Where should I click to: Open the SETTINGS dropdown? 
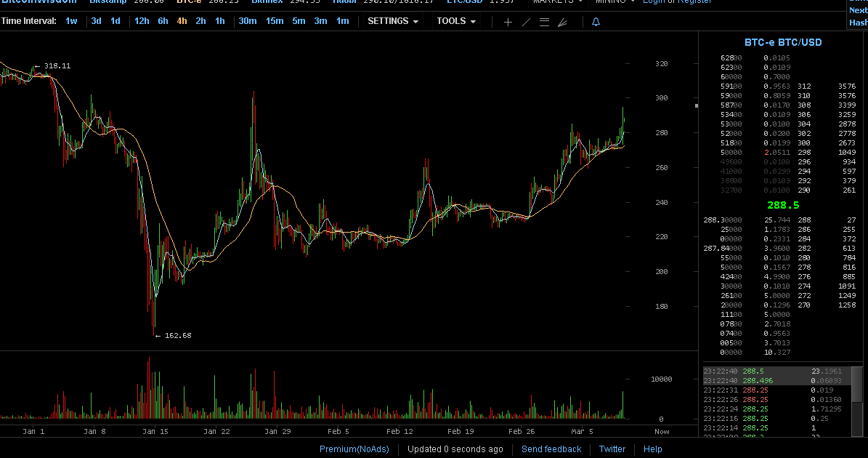click(x=393, y=21)
